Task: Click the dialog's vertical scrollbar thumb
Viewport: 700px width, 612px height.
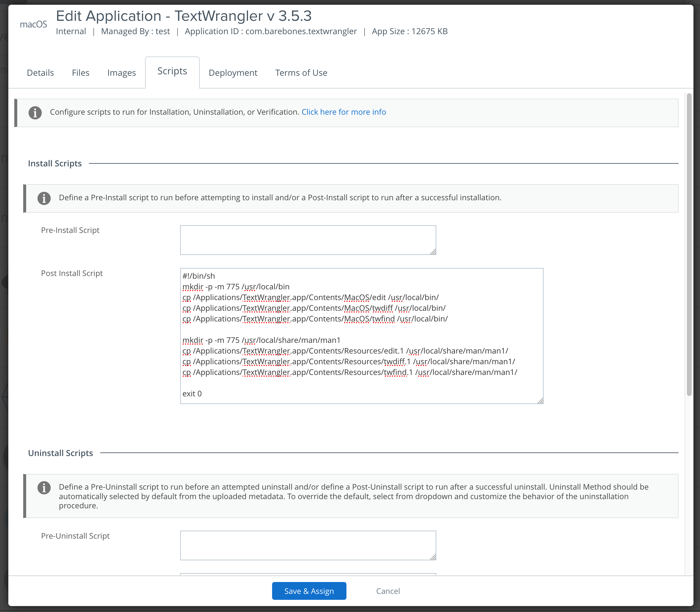Action: click(x=689, y=244)
